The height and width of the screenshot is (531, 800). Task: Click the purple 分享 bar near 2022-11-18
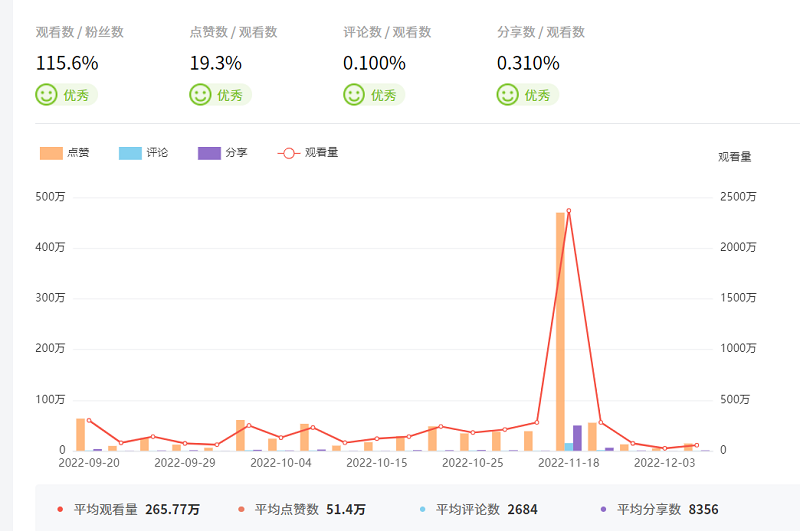[577, 438]
